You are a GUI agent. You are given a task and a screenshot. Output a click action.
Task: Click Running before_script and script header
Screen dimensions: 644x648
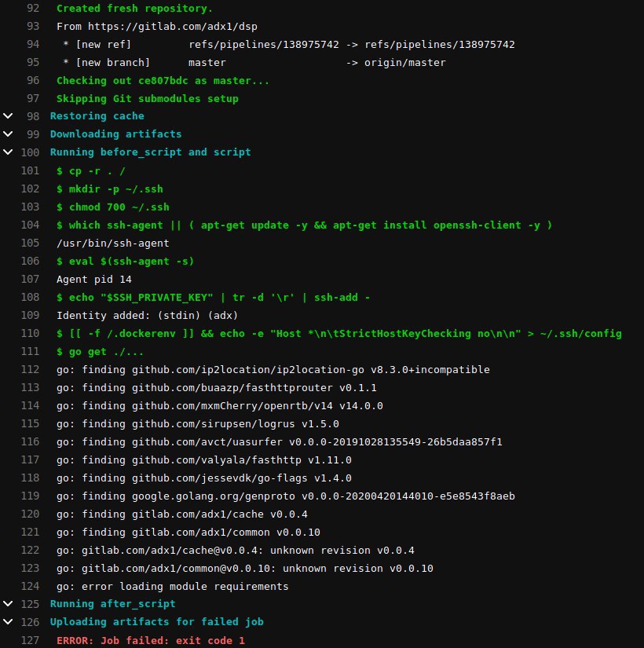(151, 152)
